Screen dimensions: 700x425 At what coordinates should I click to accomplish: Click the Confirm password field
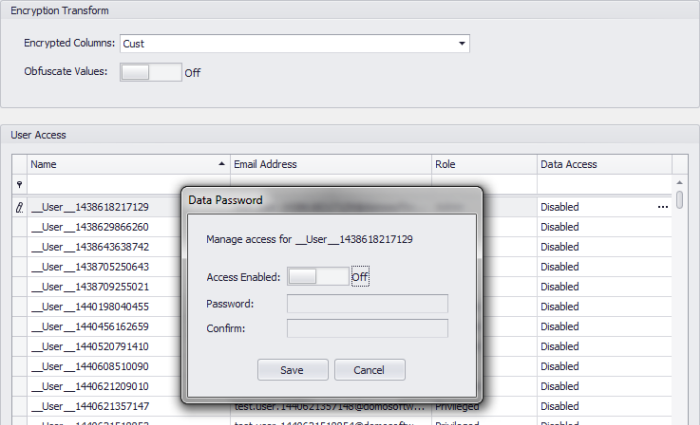367,329
